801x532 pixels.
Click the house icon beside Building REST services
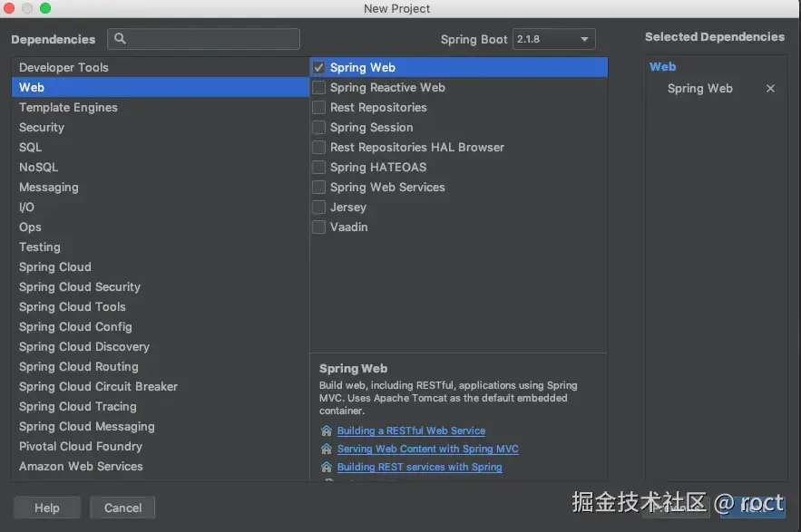326,467
